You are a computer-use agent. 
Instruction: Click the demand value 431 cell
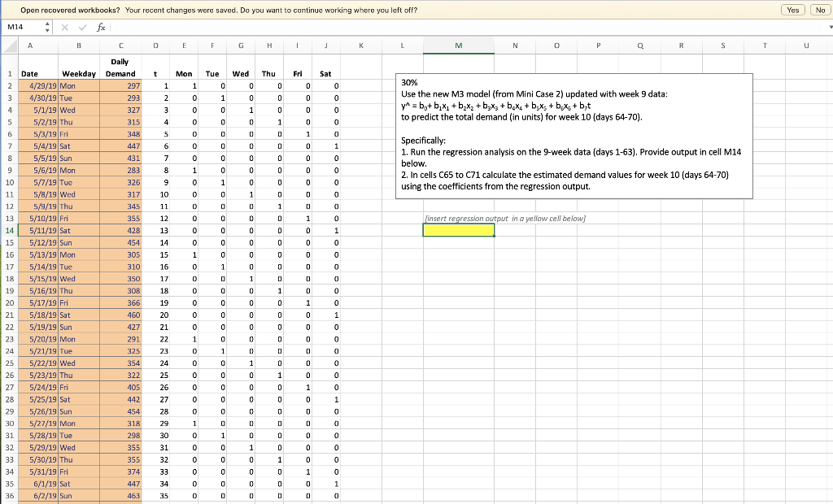pos(121,159)
